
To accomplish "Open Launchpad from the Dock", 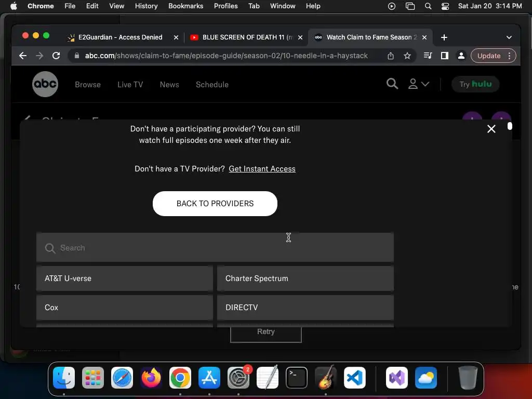I will click(x=93, y=377).
